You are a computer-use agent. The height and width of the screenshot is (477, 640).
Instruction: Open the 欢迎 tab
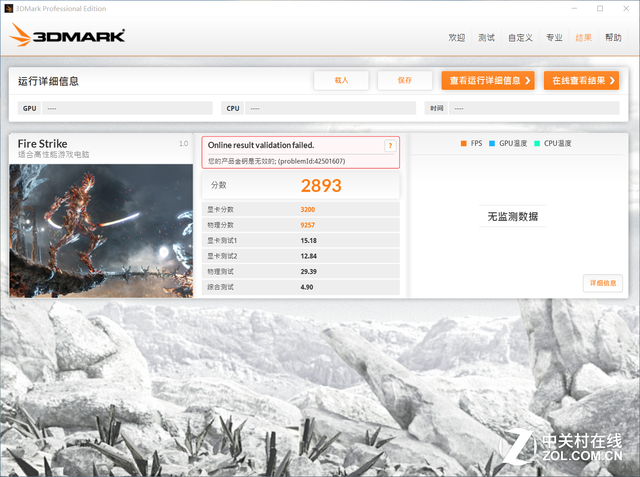[x=457, y=38]
